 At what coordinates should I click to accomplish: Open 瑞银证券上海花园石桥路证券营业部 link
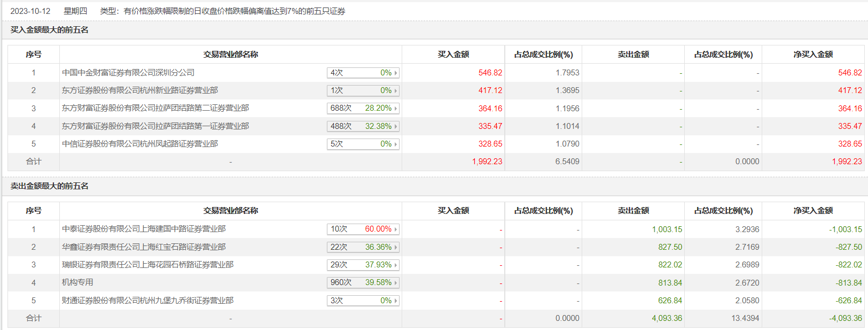[147, 265]
